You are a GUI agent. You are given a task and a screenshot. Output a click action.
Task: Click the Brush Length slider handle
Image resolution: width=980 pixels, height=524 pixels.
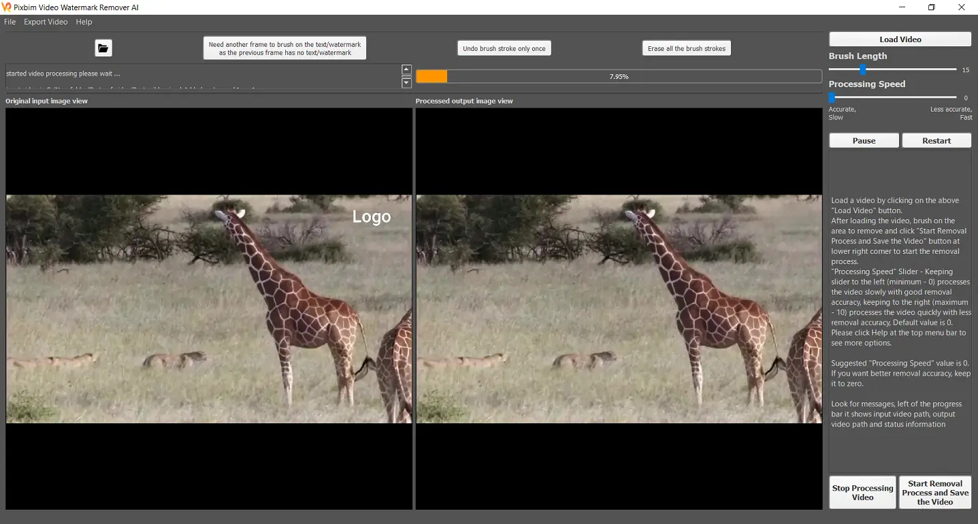pyautogui.click(x=862, y=69)
